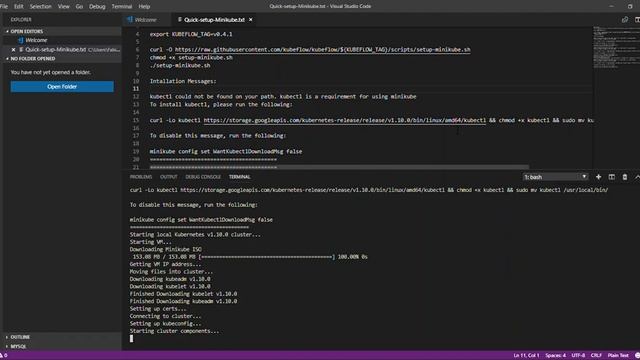Select the TERMINAL panel tab
The image size is (640, 360).
(x=240, y=177)
